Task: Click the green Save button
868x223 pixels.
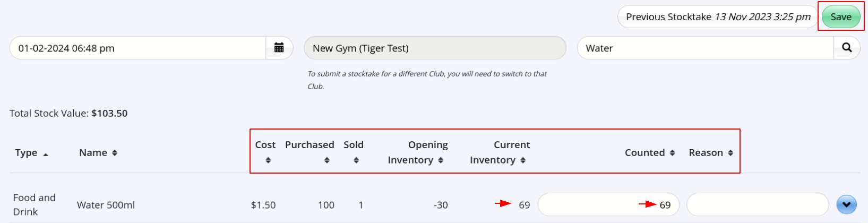Action: tap(841, 17)
